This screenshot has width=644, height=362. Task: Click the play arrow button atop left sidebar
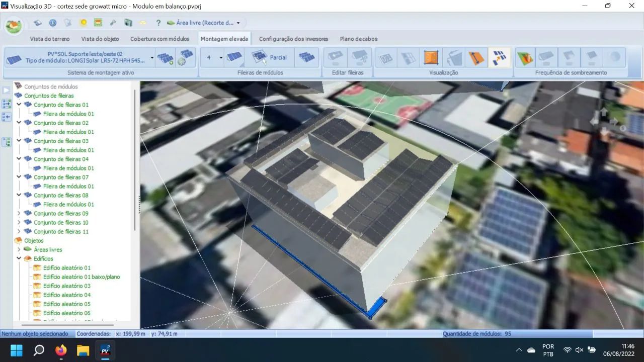pos(6,90)
